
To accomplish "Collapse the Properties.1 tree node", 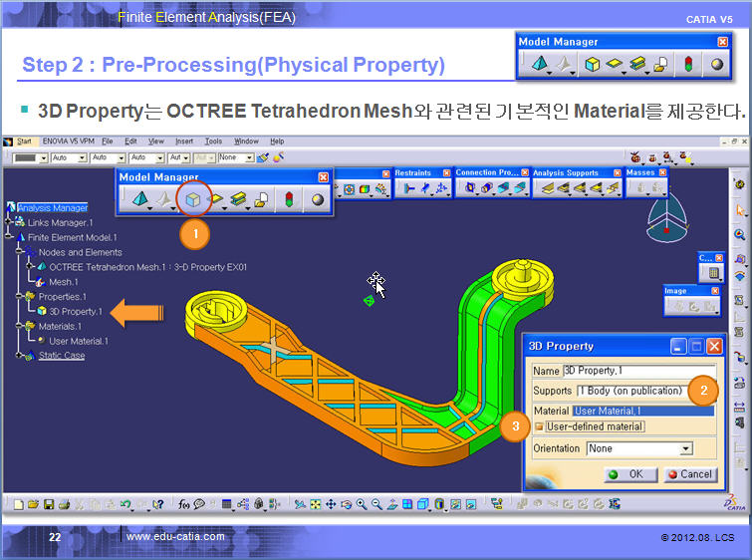I will (19, 296).
